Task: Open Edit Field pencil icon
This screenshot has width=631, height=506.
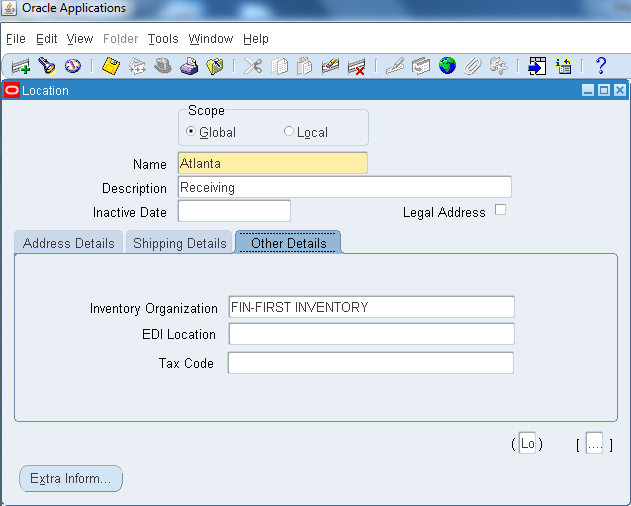Action: point(395,66)
